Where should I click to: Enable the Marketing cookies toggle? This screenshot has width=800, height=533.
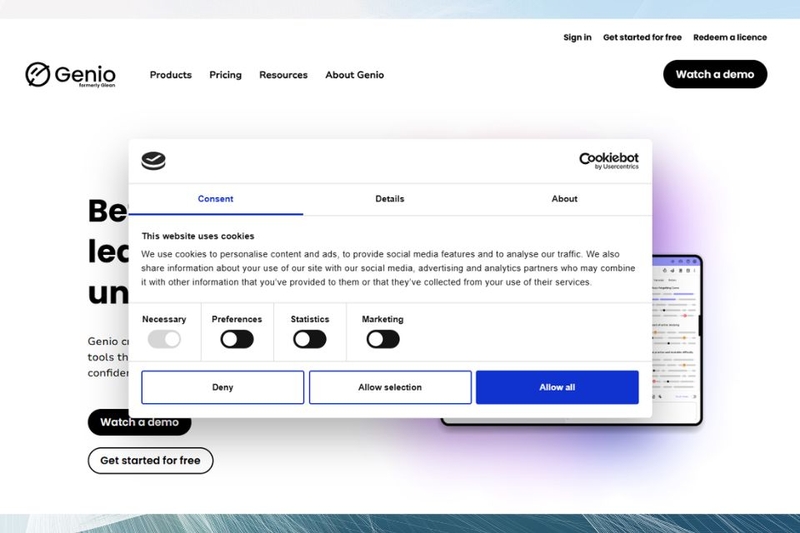pyautogui.click(x=383, y=339)
